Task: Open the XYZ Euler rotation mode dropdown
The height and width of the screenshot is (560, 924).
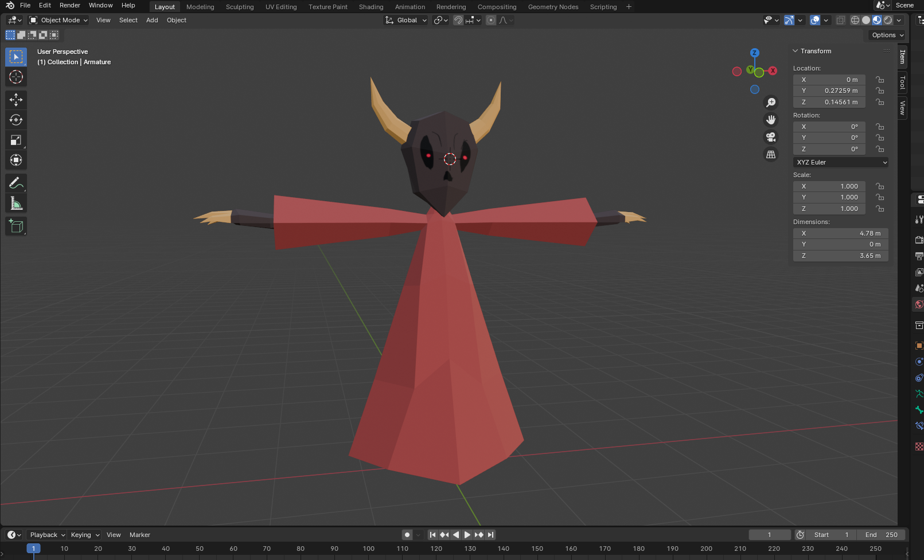Action: 841,162
